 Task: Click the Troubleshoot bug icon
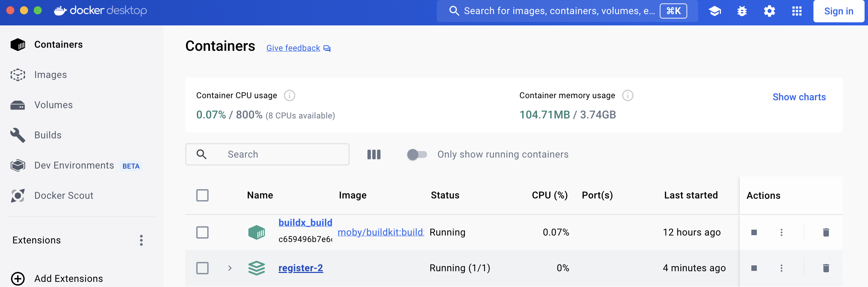(x=742, y=11)
